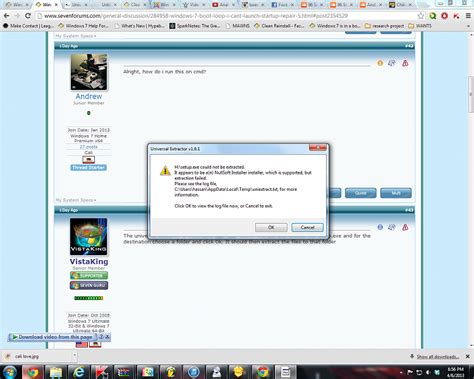Screen dimensions: 474x379
Task: Click the 'Show all downloads...' link
Action: (x=438, y=357)
